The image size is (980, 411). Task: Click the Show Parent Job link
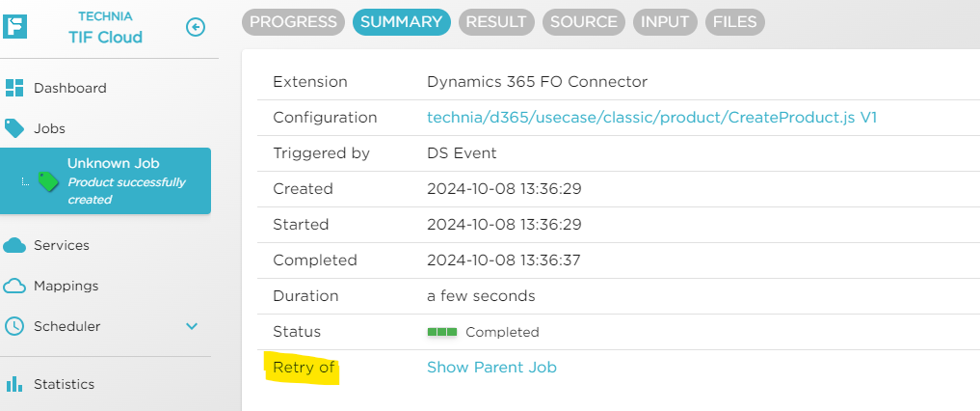pos(491,368)
